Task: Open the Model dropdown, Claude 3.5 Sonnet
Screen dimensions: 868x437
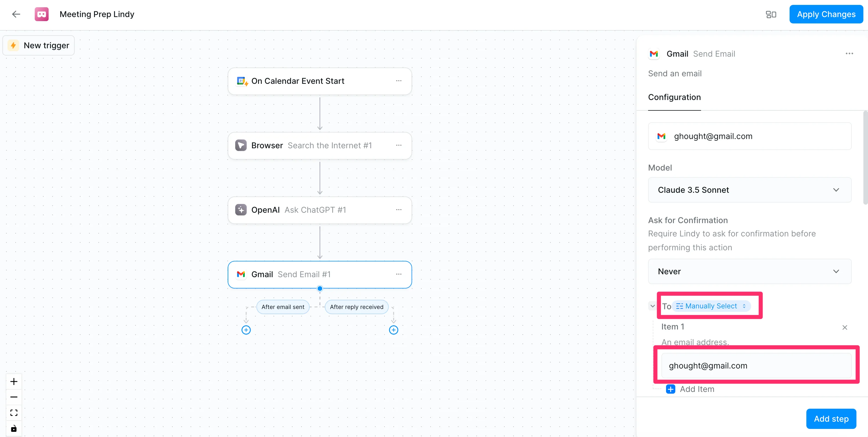Action: 749,190
